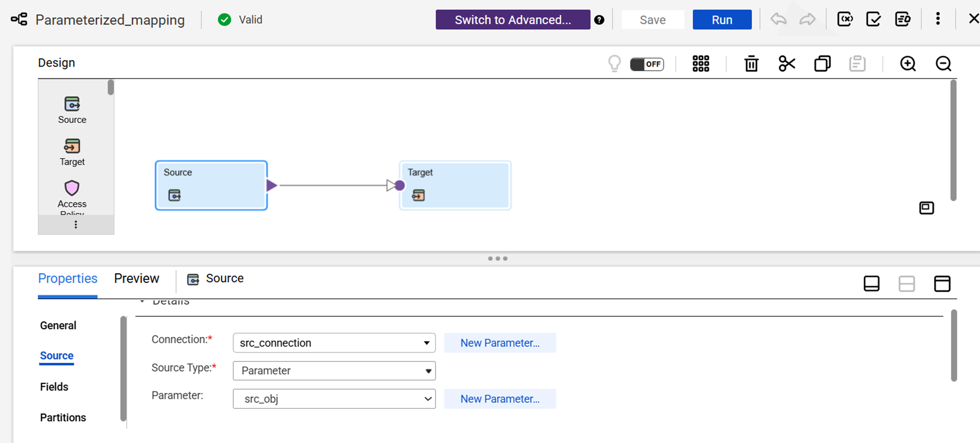This screenshot has width=980, height=443.
Task: Click the recommendation lightbulb icon
Action: 614,64
